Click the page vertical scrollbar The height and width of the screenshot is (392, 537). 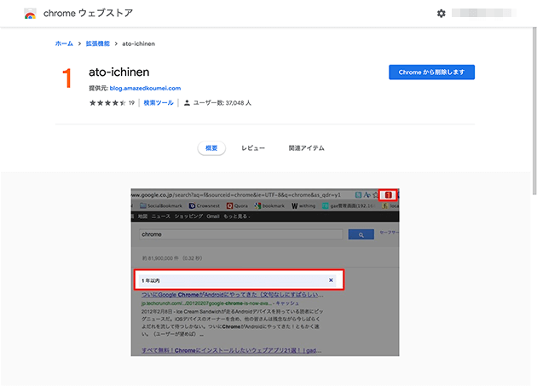click(x=534, y=110)
